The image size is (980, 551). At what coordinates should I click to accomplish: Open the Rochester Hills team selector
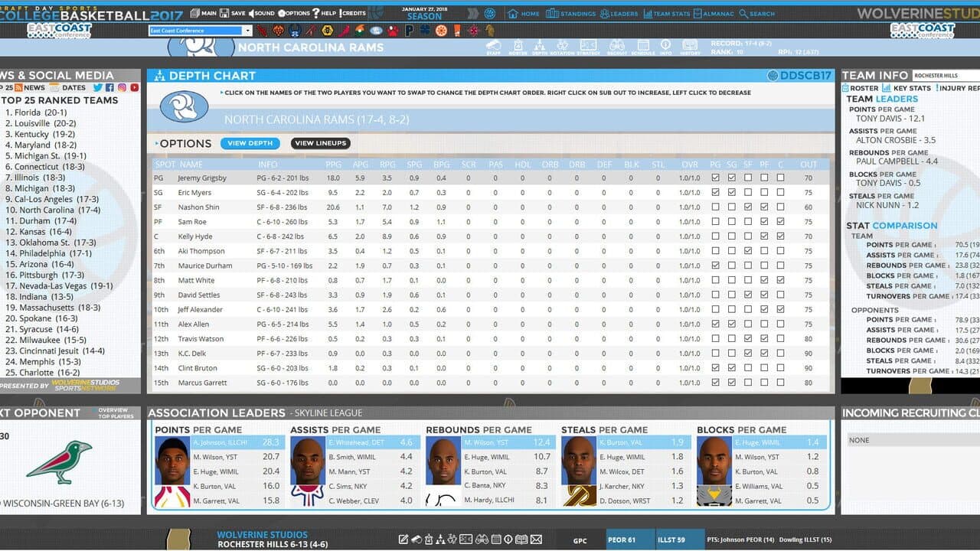point(946,76)
